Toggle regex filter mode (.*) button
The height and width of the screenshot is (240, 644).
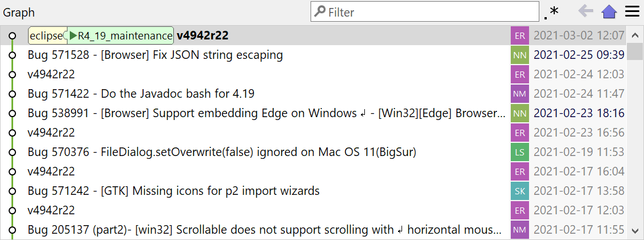pyautogui.click(x=552, y=11)
